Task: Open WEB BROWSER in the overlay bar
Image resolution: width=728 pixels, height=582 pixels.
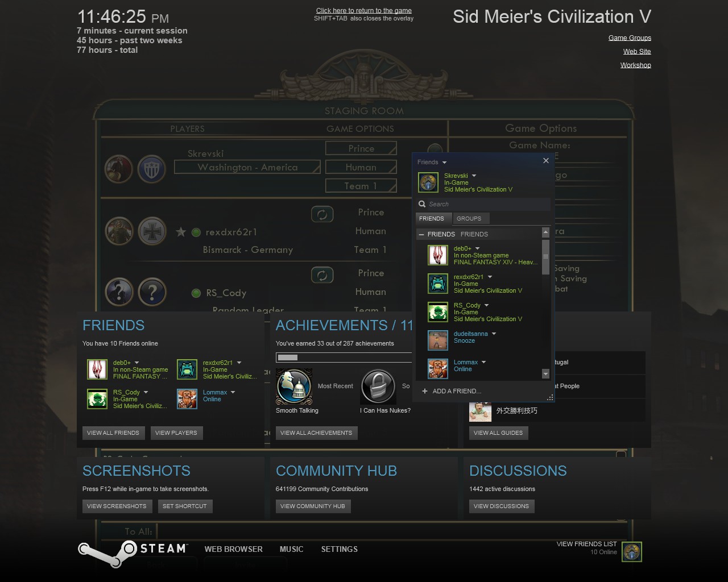Action: (233, 549)
